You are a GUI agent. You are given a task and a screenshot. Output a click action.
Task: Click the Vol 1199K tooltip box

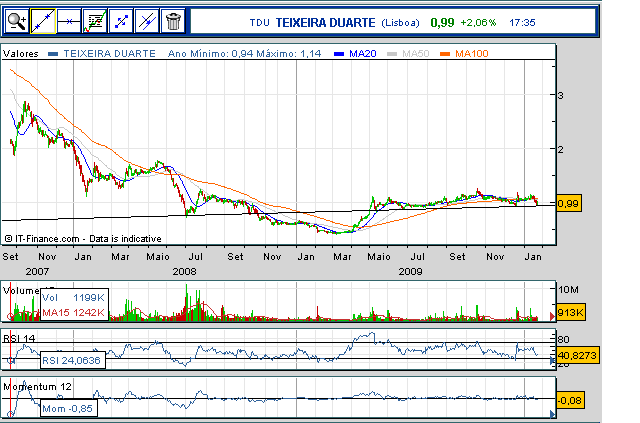73,298
